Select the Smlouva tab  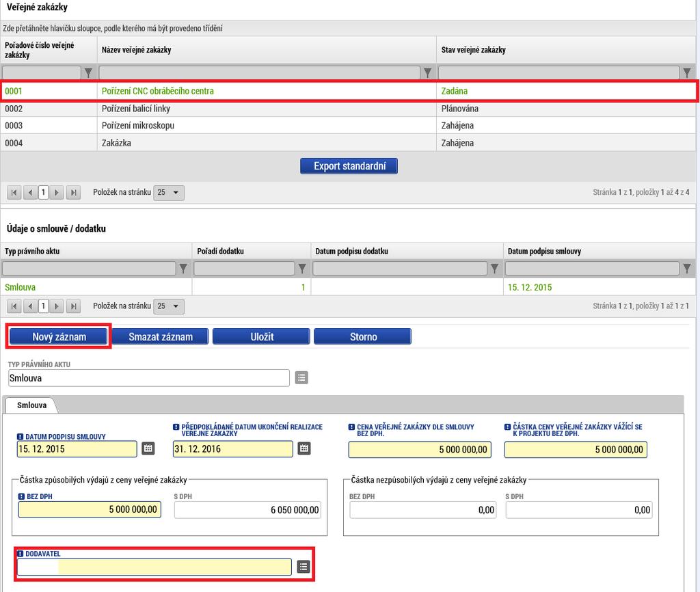(31, 405)
